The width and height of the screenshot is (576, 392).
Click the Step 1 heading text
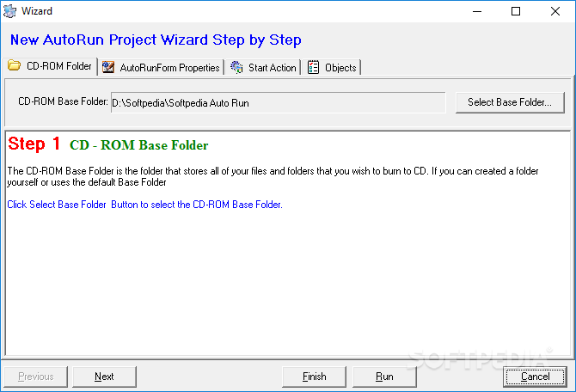[34, 144]
